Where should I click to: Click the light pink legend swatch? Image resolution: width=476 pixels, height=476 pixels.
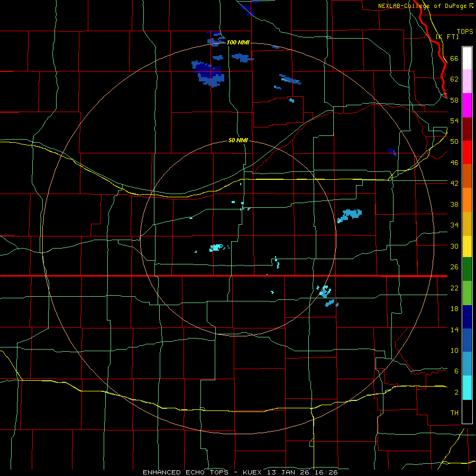click(467, 81)
